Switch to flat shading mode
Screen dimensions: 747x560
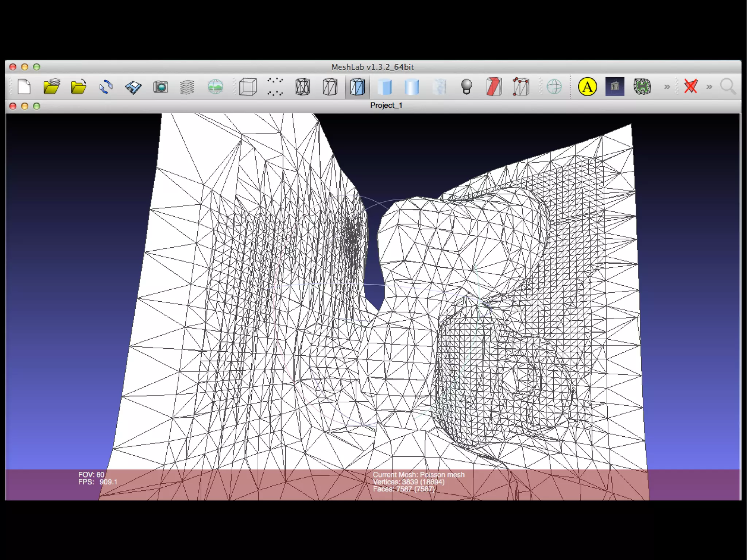coord(384,87)
